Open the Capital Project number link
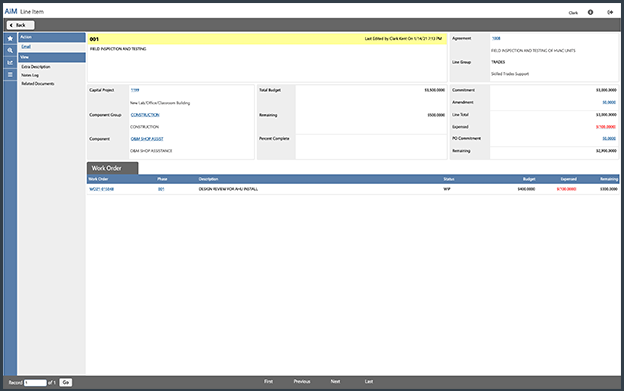The image size is (624, 391). 135,90
